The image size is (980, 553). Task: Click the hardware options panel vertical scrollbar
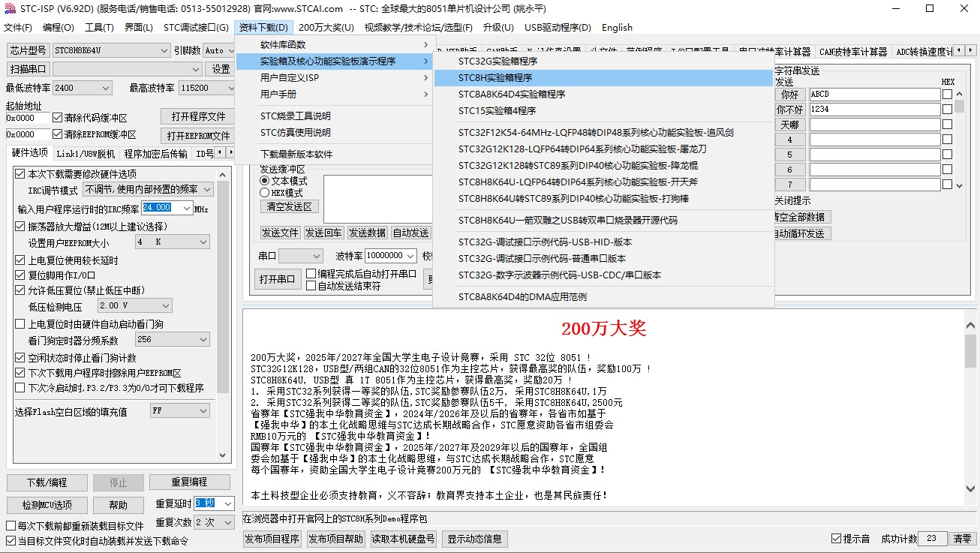pyautogui.click(x=224, y=314)
